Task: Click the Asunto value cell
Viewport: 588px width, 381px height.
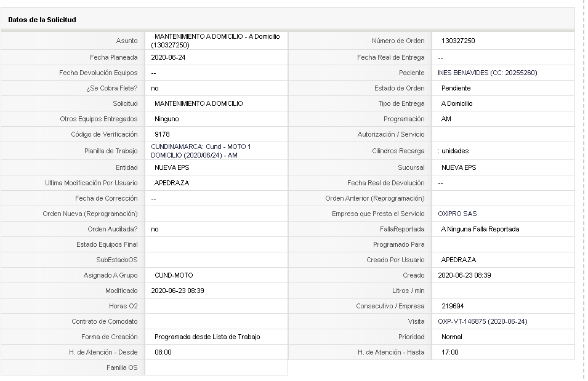Action: [x=216, y=41]
